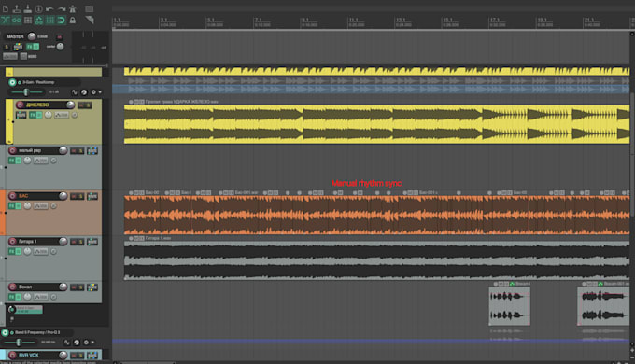Screen dimensions: 635x364
Task: Toggle the metronome icon
Action: click(73, 8)
